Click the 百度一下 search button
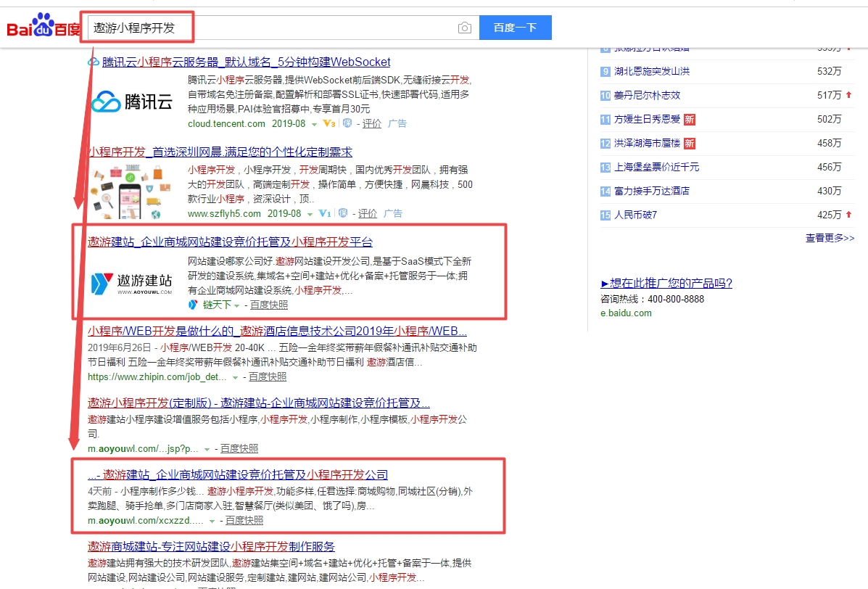Image resolution: width=868 pixels, height=589 pixels. [x=516, y=28]
